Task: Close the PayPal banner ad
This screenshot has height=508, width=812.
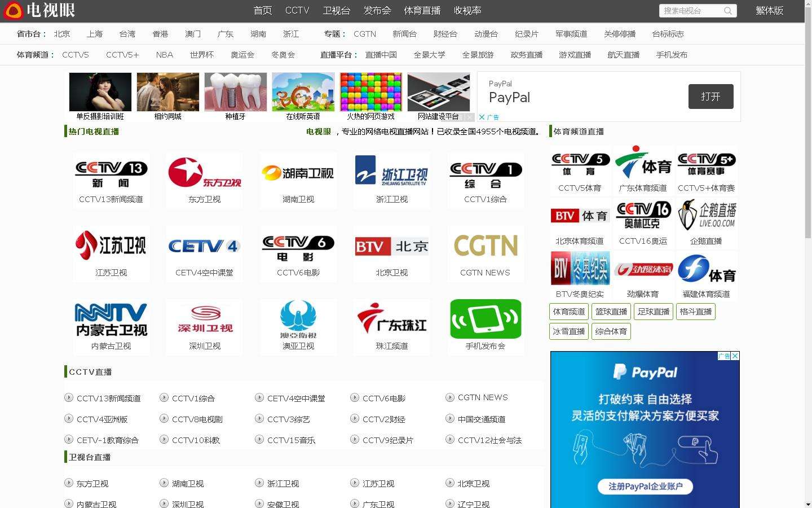Action: (x=482, y=117)
